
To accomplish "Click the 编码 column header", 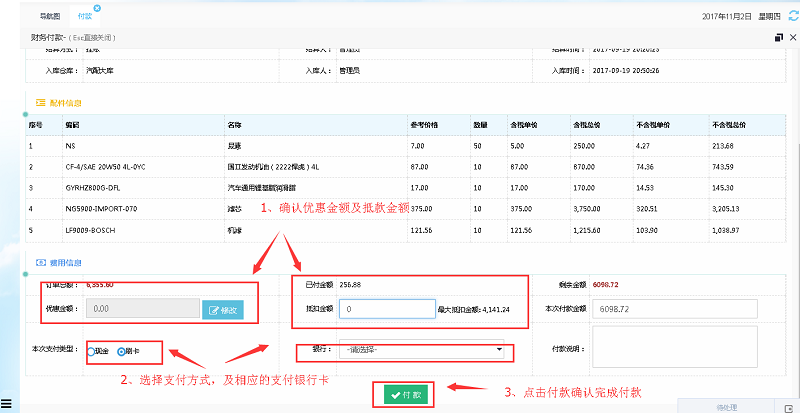I will (x=72, y=125).
